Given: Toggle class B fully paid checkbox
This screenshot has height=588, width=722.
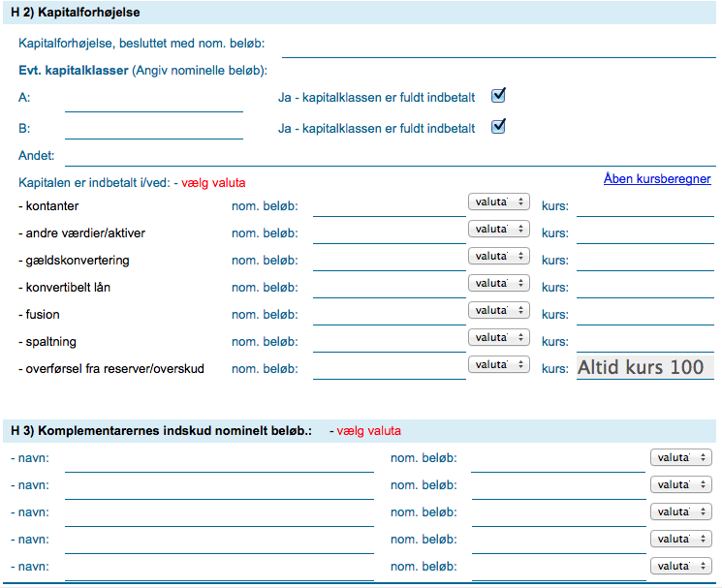Looking at the screenshot, I should [498, 127].
